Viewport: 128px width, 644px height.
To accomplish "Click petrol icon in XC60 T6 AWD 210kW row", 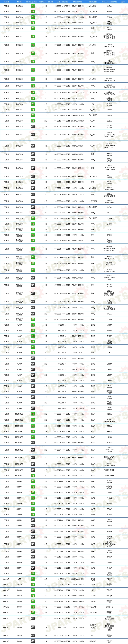I will coord(33,596).
